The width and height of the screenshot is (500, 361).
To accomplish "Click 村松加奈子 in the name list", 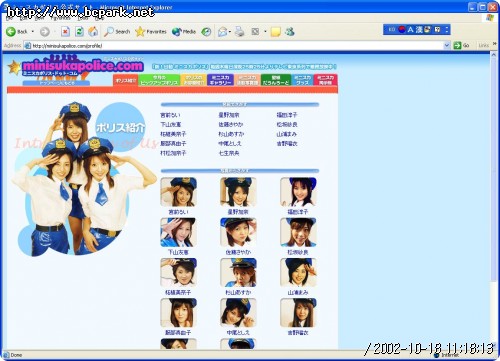I will [x=173, y=153].
